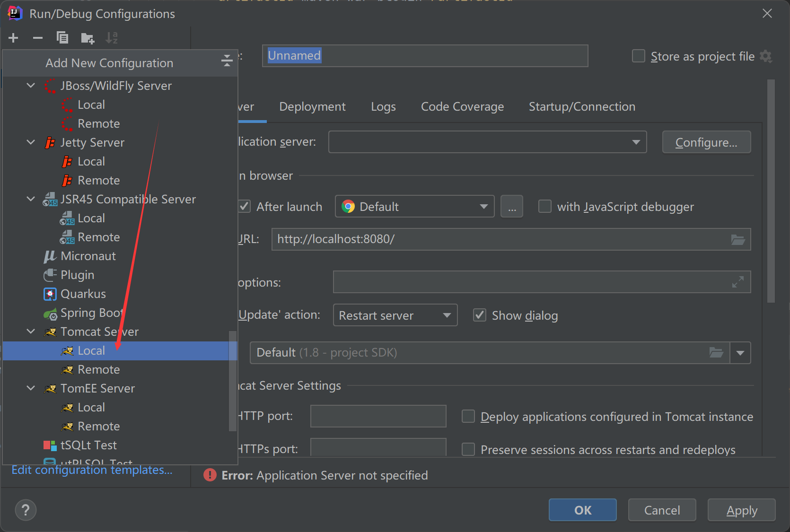790x532 pixels.
Task: Collapse the Tomcat Server node
Action: 31,331
